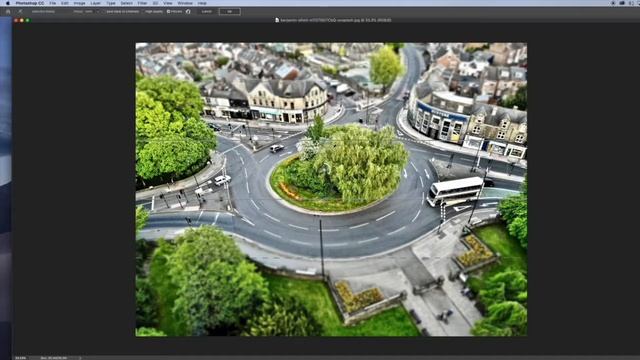Open the Focus value dropdown arrow

98,11
